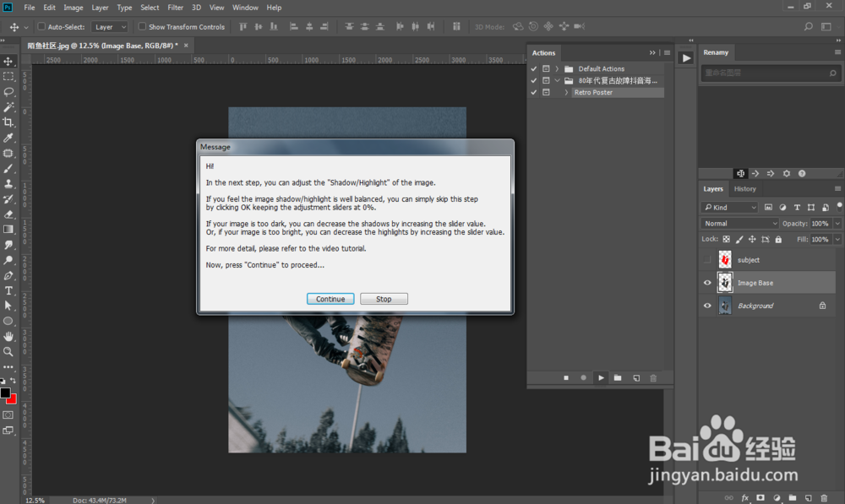This screenshot has height=504, width=845.
Task: Select the Lasso tool
Action: (x=8, y=91)
